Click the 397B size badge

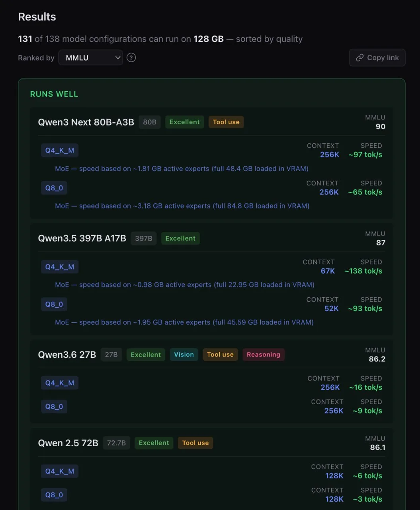144,238
